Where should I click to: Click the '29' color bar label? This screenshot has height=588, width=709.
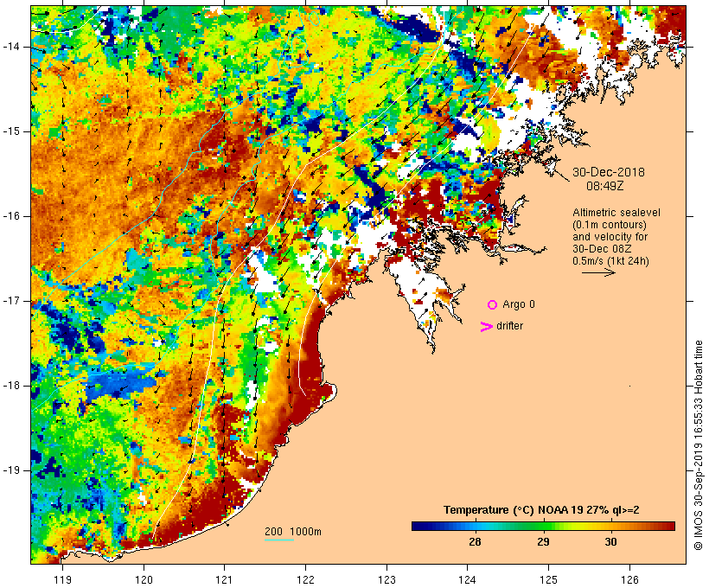(x=543, y=542)
